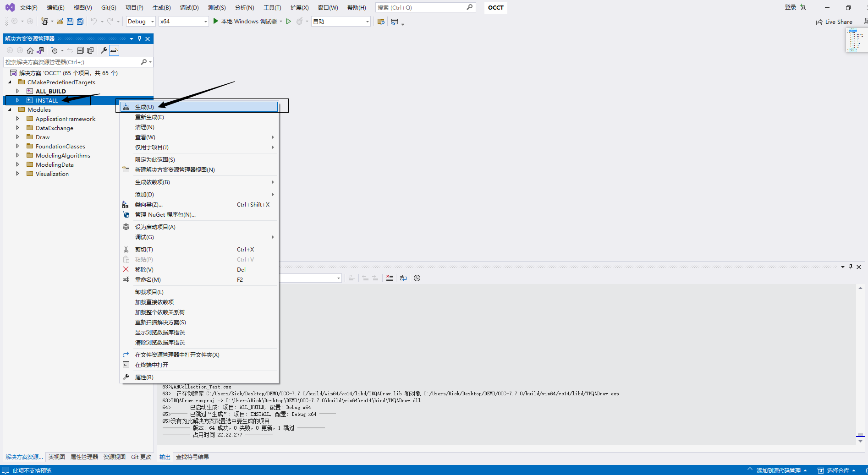Click the Undo arrow icon
Screen dimensions: 868x475
[94, 22]
